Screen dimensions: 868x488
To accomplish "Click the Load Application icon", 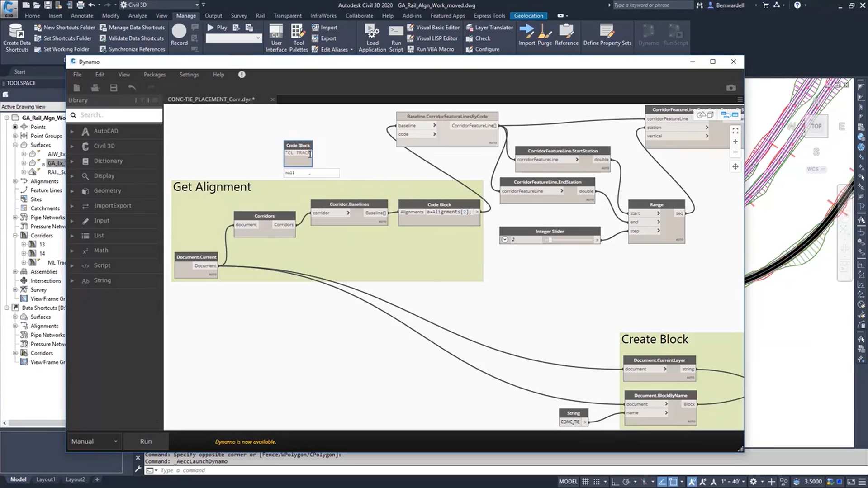I will [x=372, y=31].
